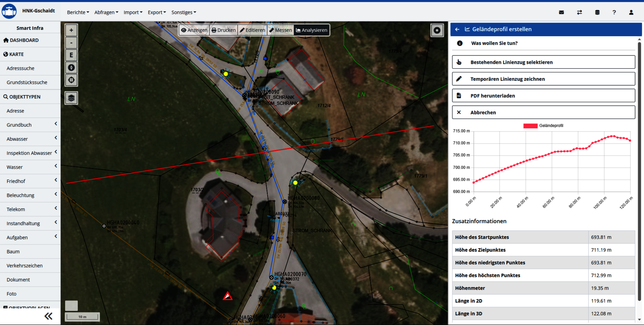Open the Export menu
The width and height of the screenshot is (644, 325).
click(157, 12)
